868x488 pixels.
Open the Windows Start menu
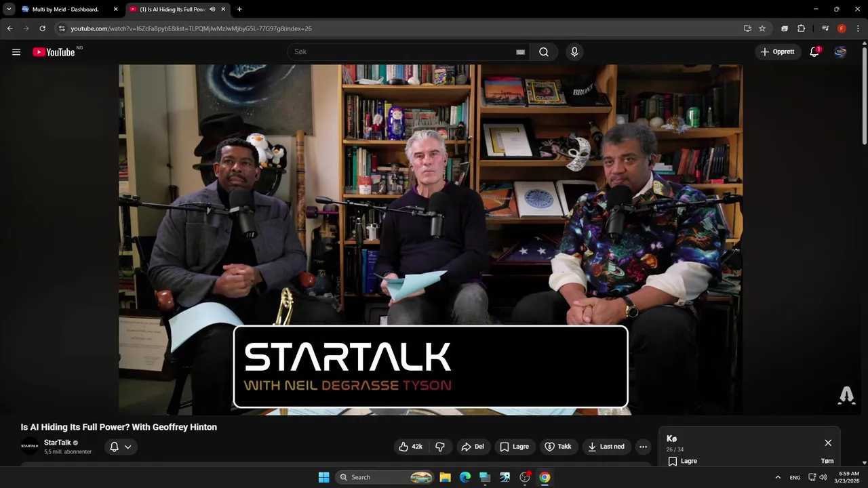coord(323,477)
